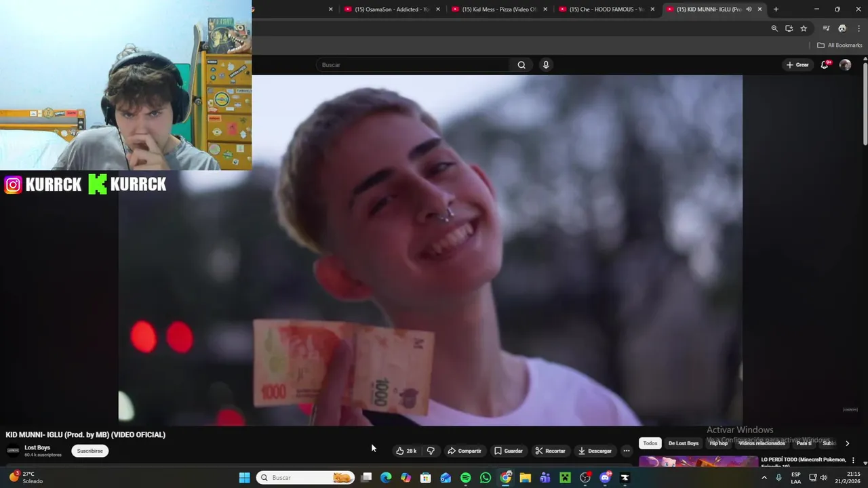Viewport: 868px width, 488px height.
Task: Select the De Lost Boys chip
Action: [684, 443]
